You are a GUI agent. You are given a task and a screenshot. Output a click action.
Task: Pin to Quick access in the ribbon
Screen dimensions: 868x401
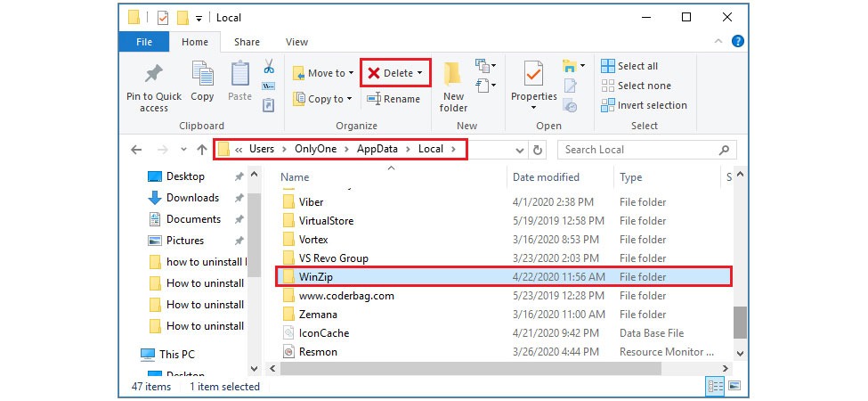click(x=153, y=87)
